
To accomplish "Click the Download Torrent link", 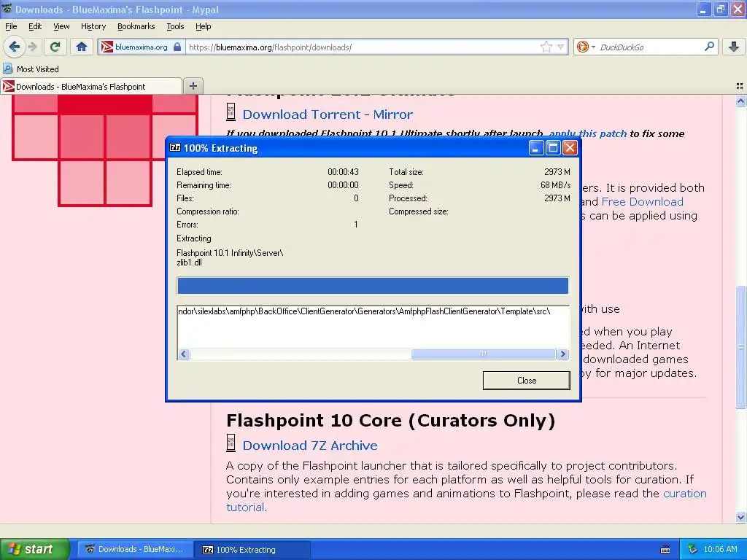I will (301, 114).
